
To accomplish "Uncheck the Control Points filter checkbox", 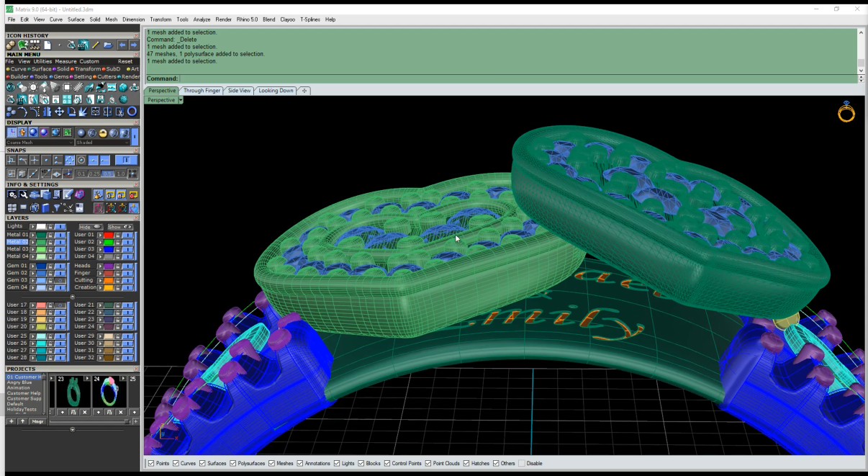I will (387, 463).
